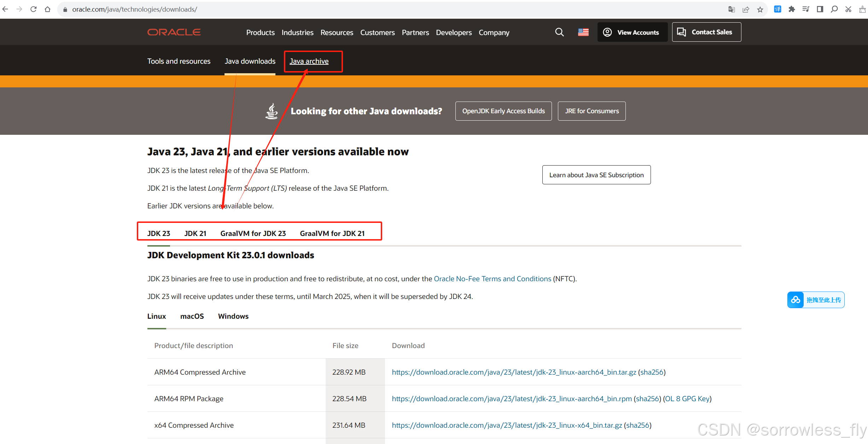Switch to the JDK 21 tab
The height and width of the screenshot is (444, 868).
click(x=195, y=233)
